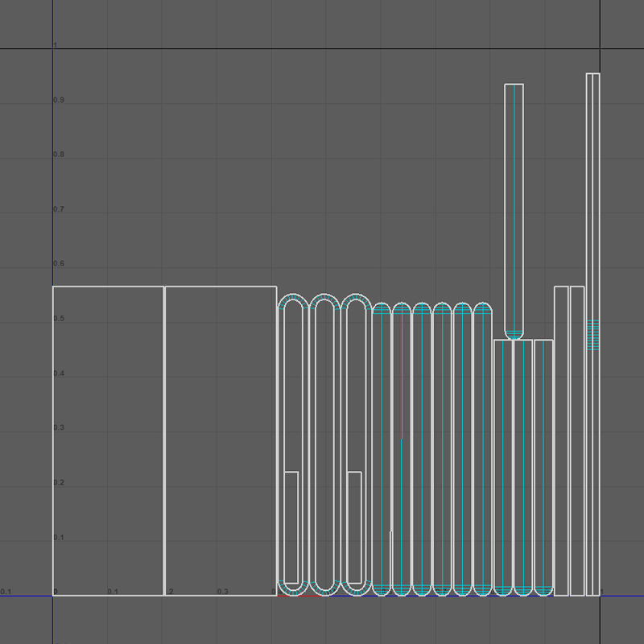This screenshot has height=644, width=644.
Task: Select the large leftmost rectangular UV shell
Action: click(x=108, y=440)
